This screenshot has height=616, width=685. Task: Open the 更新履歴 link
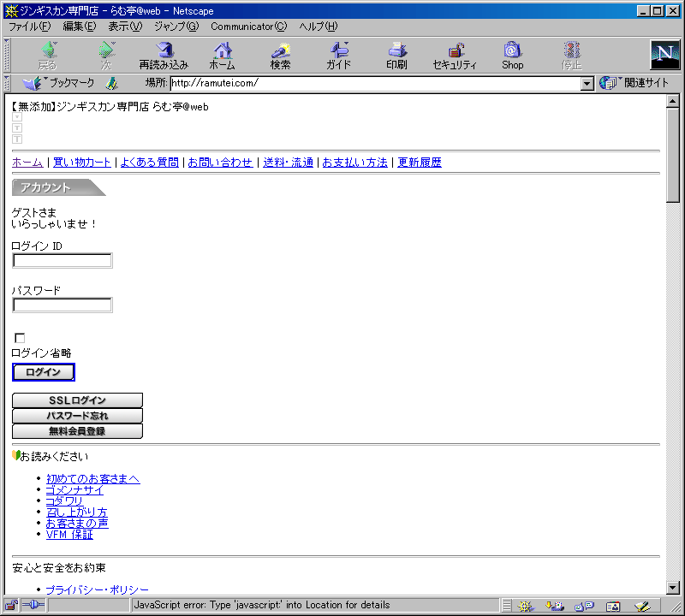click(x=420, y=163)
